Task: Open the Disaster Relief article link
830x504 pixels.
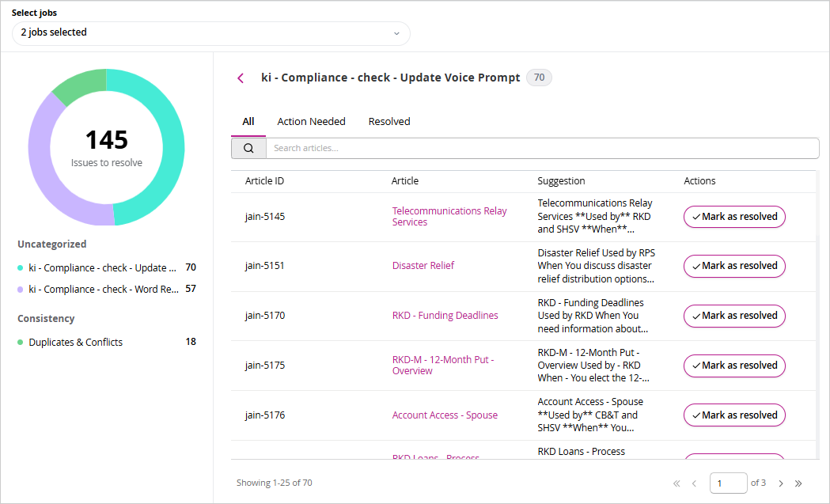Action: pos(423,266)
